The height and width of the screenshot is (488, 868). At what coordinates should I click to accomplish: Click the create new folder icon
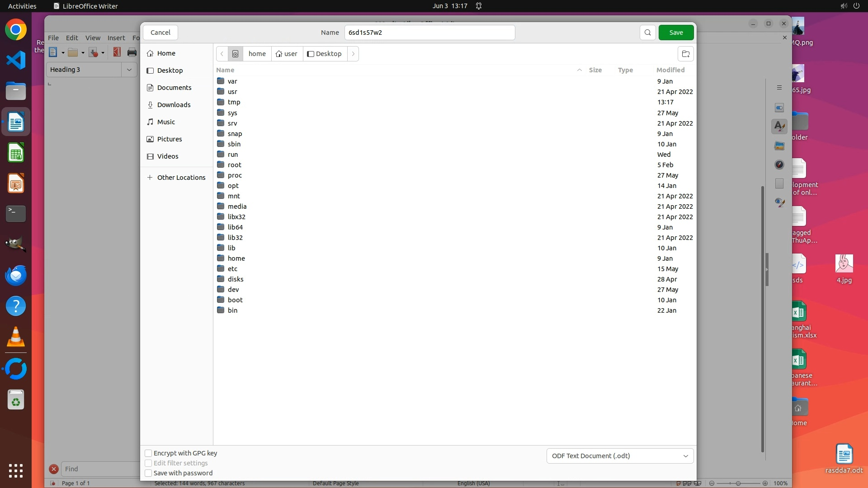pyautogui.click(x=685, y=54)
